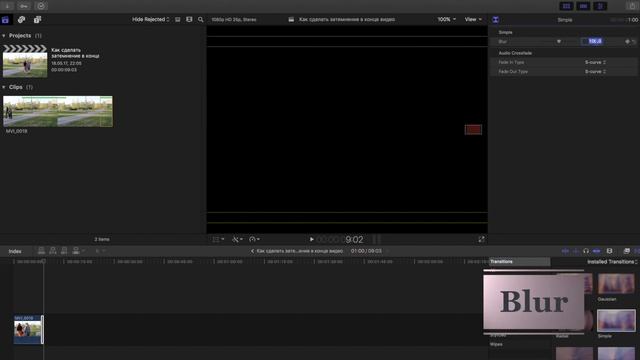This screenshot has height=360, width=640.
Task: Add keyframe for Blur parameter
Action: [x=627, y=42]
